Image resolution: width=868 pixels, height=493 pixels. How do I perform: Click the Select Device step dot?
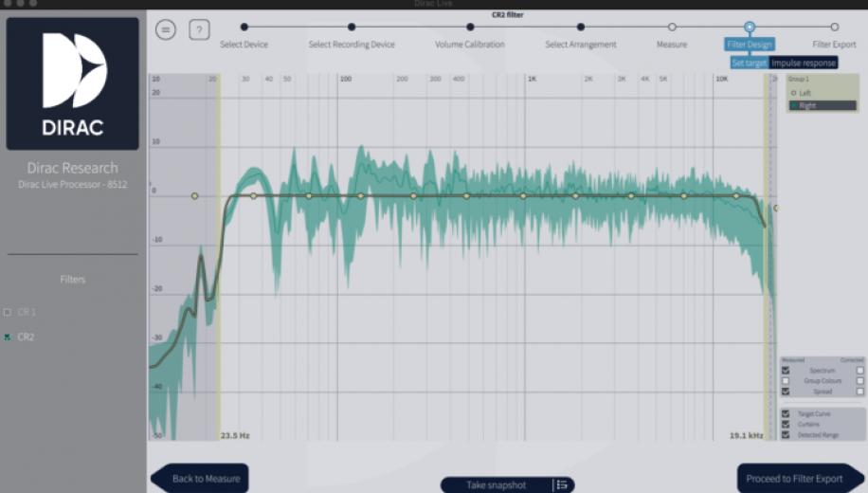pyautogui.click(x=244, y=27)
